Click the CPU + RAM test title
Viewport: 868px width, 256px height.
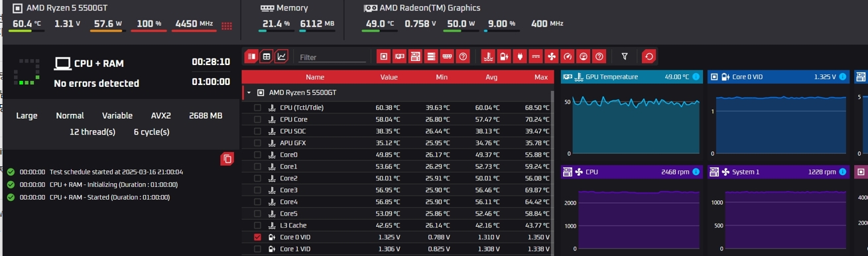click(x=99, y=64)
